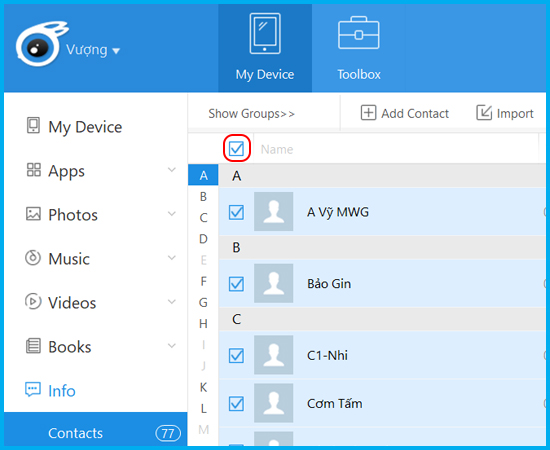Expand the Videos chevron
Image resolution: width=550 pixels, height=450 pixels.
pos(172,302)
